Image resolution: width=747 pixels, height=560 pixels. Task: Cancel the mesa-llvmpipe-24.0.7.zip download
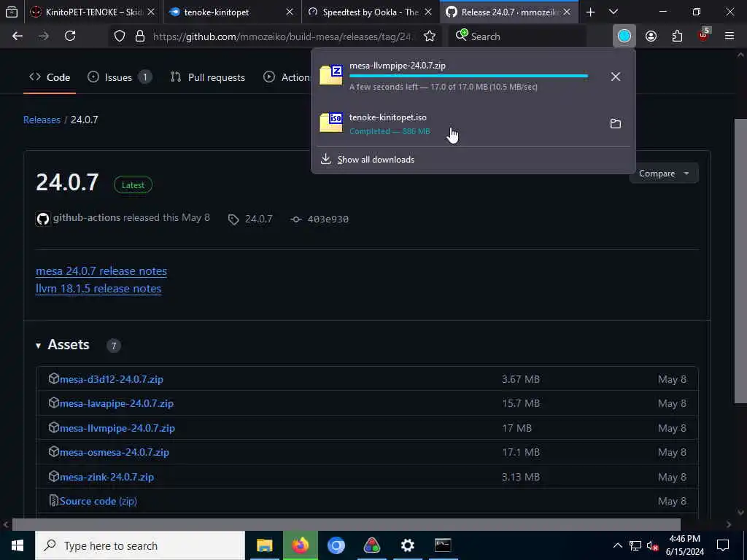pos(616,76)
